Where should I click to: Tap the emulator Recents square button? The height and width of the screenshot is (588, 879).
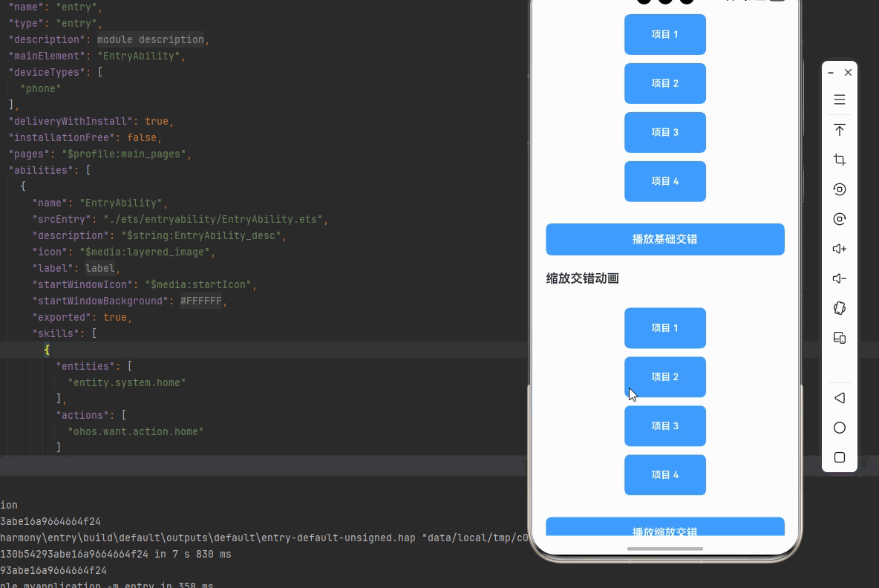(839, 457)
